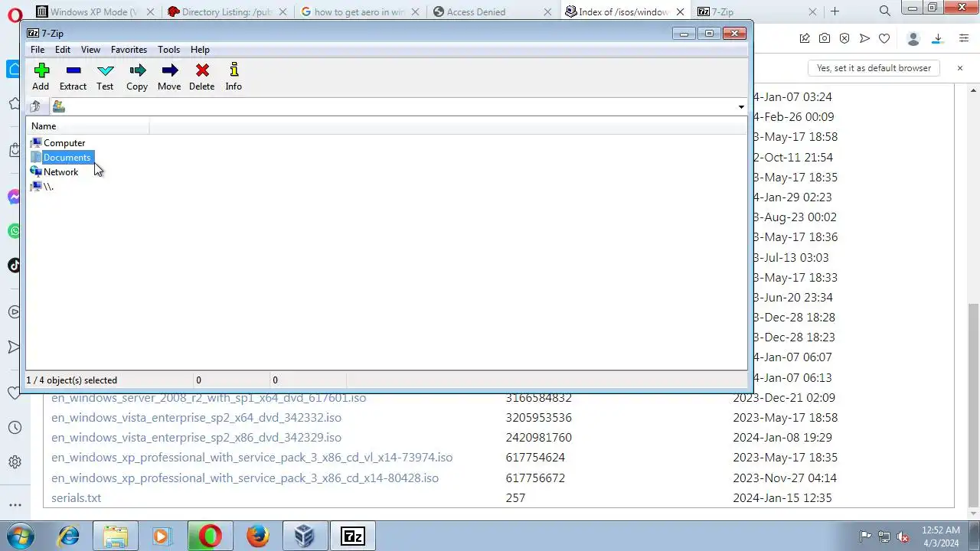Image resolution: width=980 pixels, height=551 pixels.
Task: Open the Edit menu in 7-Zip
Action: 63,50
